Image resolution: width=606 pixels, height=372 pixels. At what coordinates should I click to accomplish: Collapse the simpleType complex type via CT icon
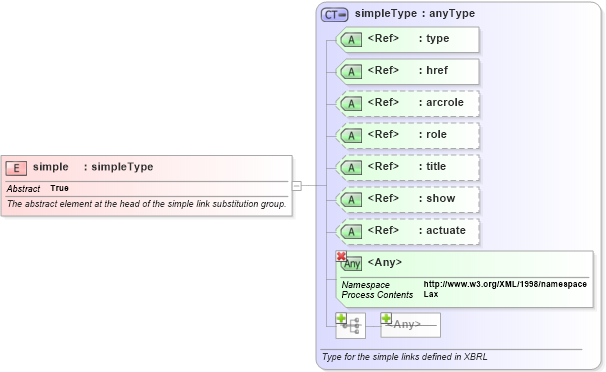[334, 15]
